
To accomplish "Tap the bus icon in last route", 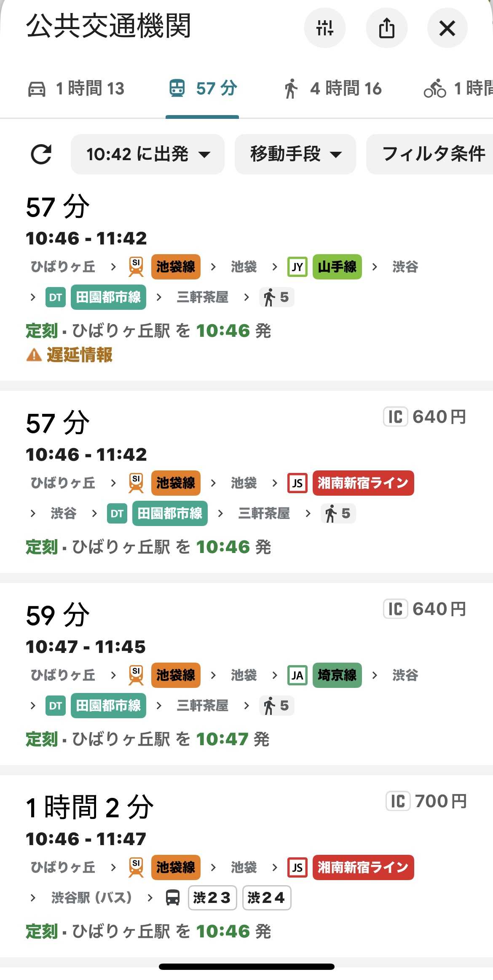I will pos(172,897).
